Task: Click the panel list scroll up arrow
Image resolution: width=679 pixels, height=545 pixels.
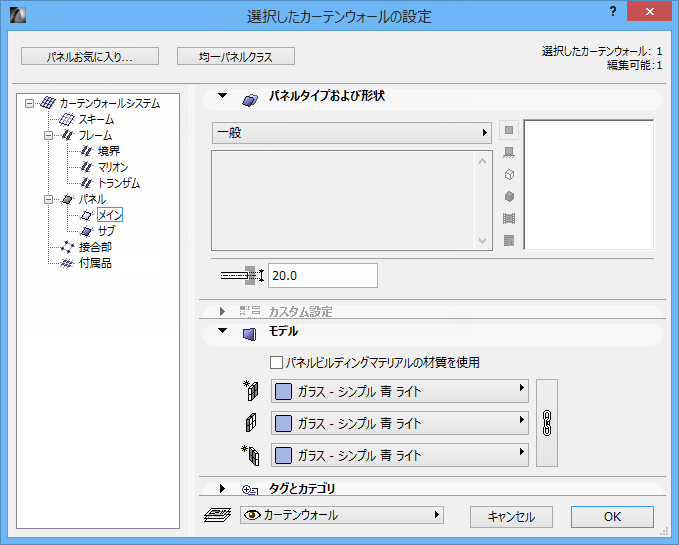Action: pos(483,161)
